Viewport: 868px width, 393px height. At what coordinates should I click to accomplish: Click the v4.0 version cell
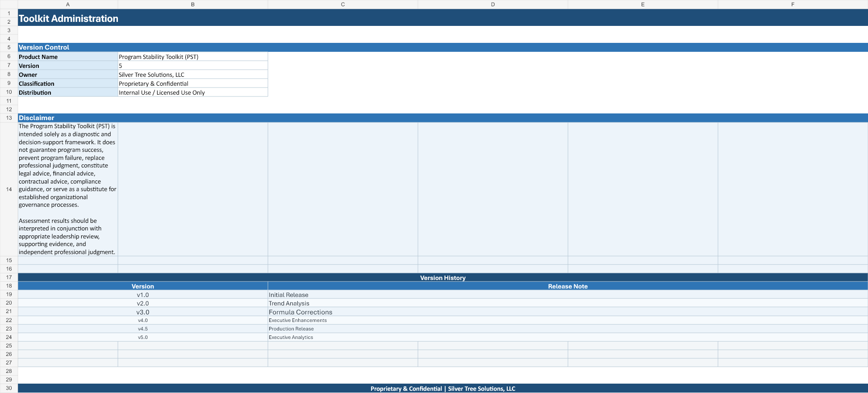[x=143, y=320]
